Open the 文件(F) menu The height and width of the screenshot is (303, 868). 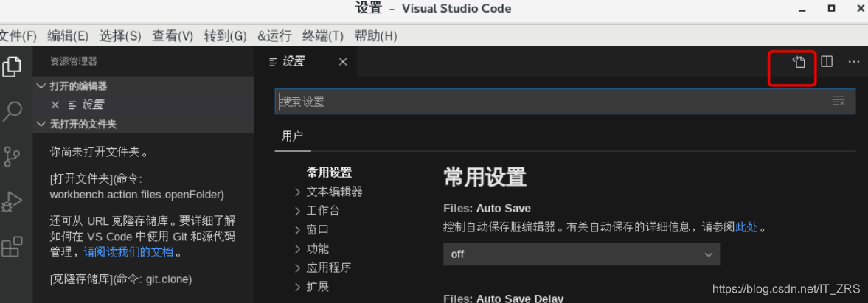tap(18, 37)
